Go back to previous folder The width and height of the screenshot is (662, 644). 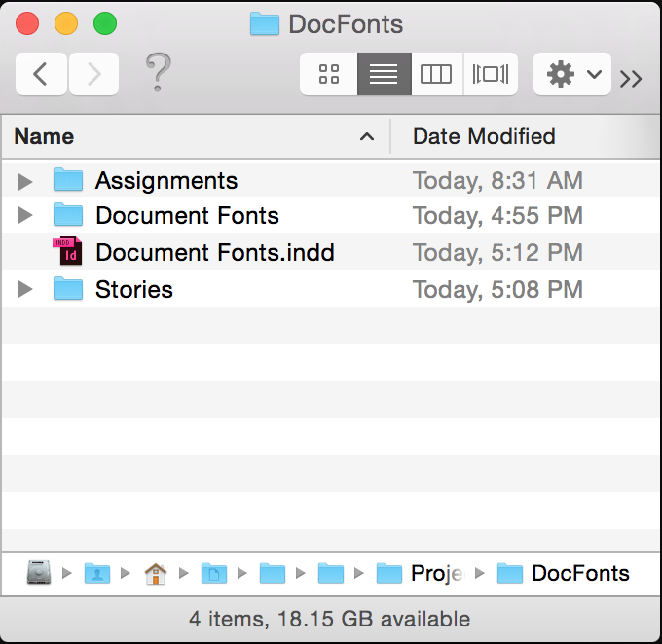[41, 74]
